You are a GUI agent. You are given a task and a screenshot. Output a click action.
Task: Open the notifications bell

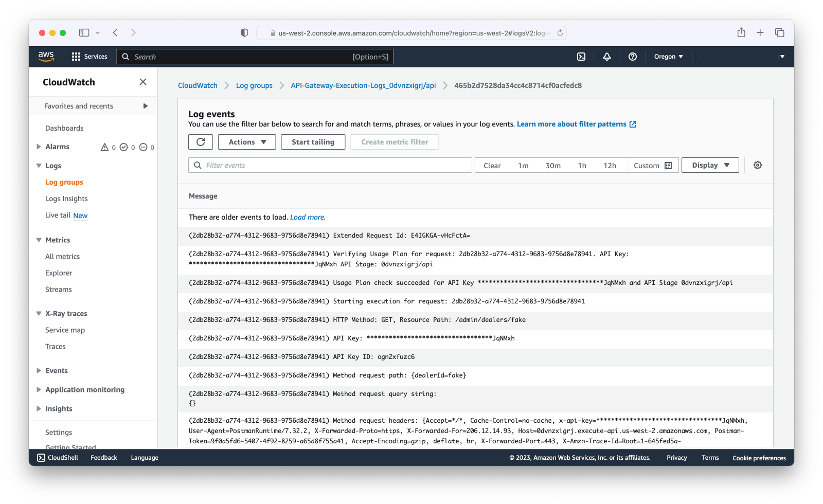click(607, 57)
